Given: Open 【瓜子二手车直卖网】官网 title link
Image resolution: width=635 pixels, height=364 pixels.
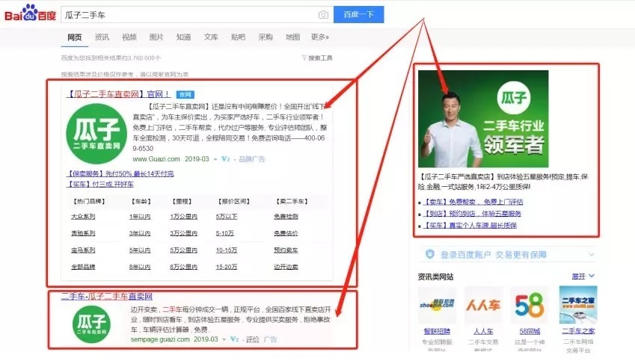Looking at the screenshot, I should [118, 94].
